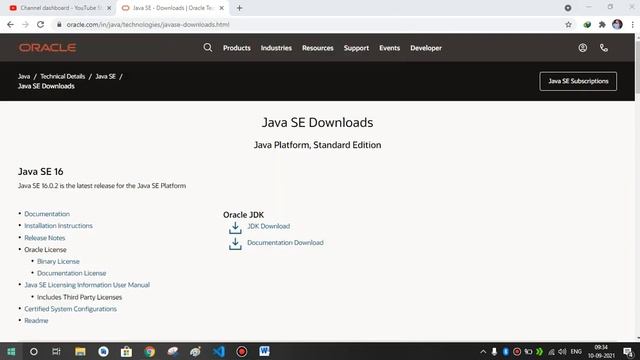Open Certified System Configurations link
Screen dimensions: 640x360
click(70, 309)
